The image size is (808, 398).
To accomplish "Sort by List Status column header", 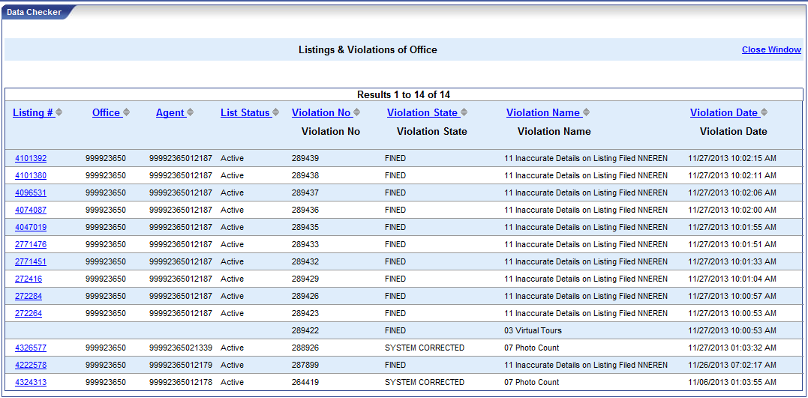I will tap(245, 112).
